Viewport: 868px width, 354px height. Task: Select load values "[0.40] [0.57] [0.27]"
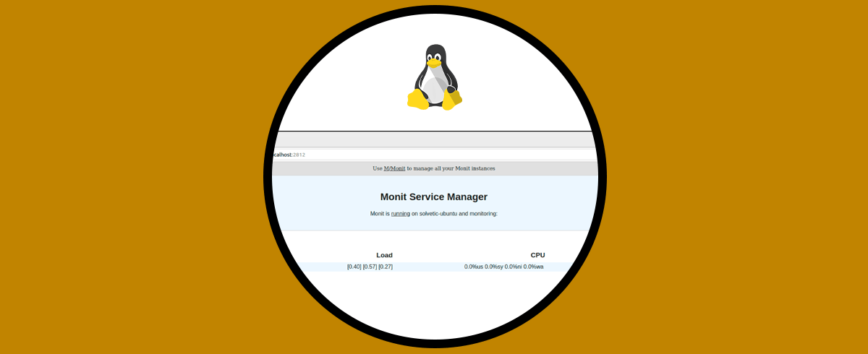click(x=370, y=267)
